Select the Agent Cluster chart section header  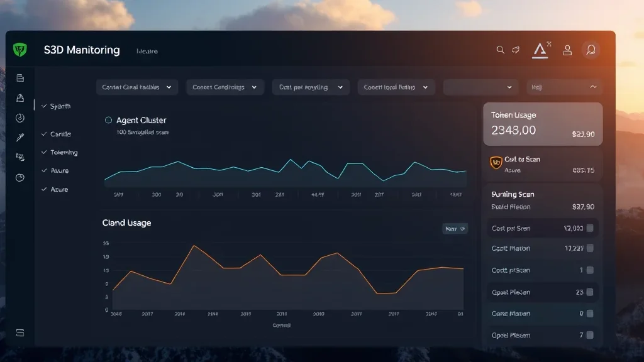click(x=141, y=120)
